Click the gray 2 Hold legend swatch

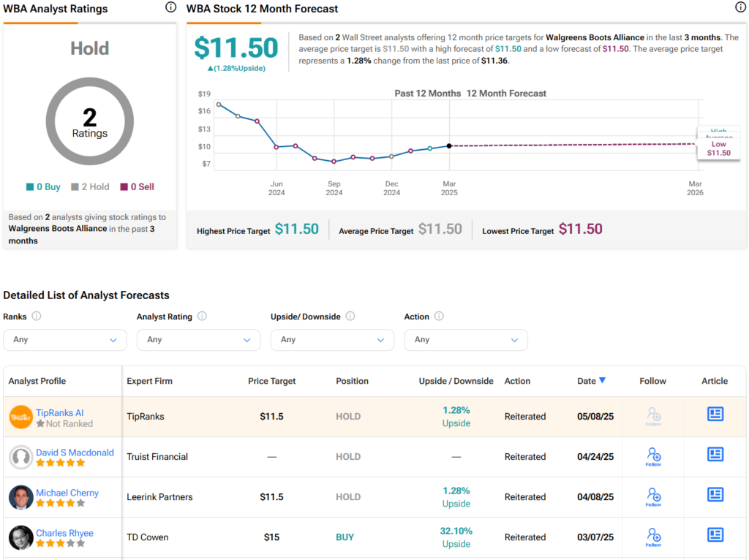(75, 186)
